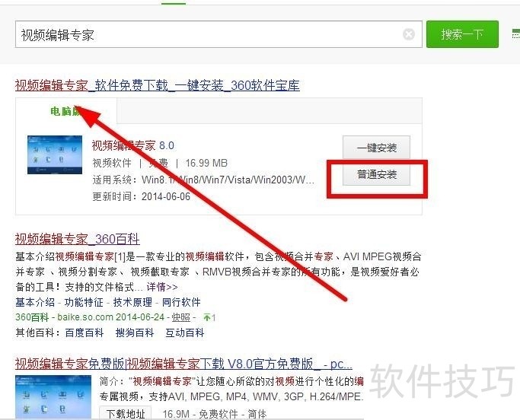Screen dimensions: 520x420
Task: View the 快照 cached page
Action: tap(181, 317)
